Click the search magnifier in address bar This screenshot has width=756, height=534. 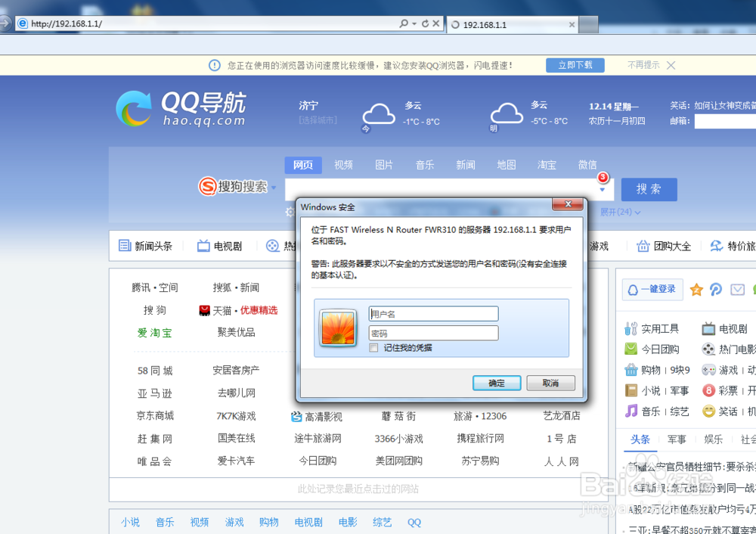pos(404,23)
